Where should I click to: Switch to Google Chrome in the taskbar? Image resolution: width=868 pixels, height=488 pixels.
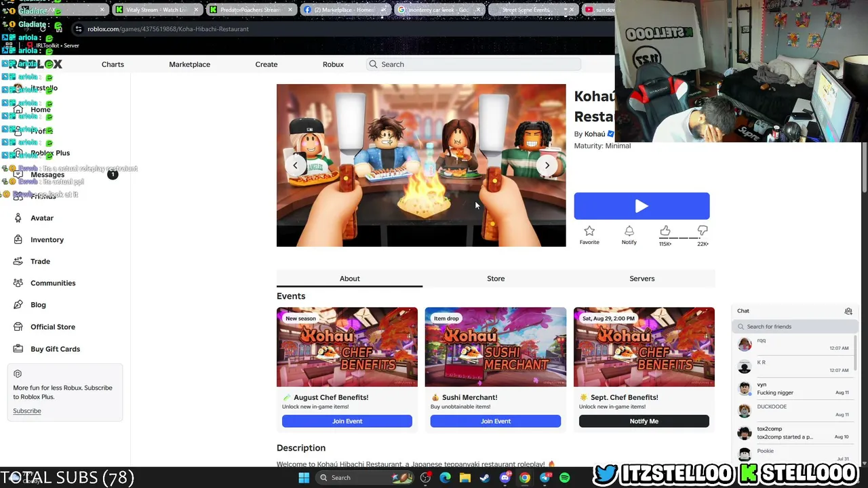[525, 478]
